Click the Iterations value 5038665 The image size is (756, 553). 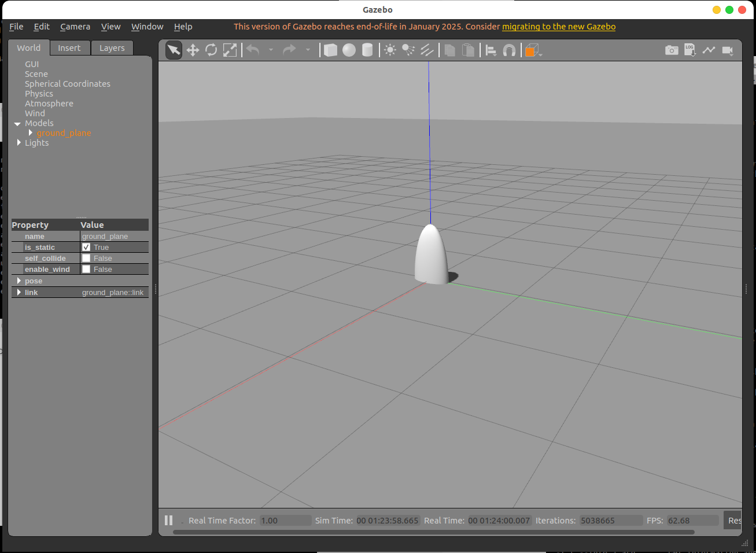(611, 521)
